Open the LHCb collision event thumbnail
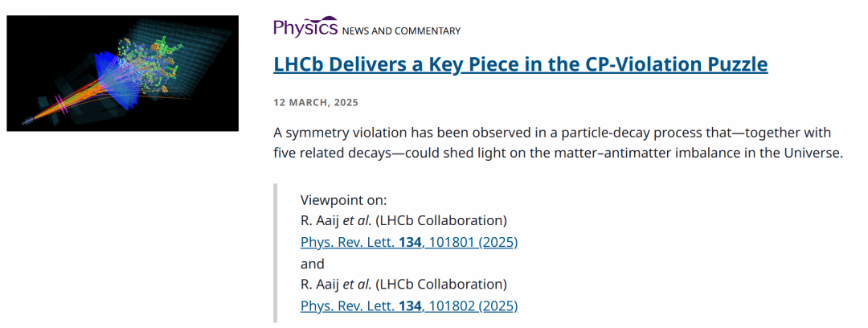 122,73
